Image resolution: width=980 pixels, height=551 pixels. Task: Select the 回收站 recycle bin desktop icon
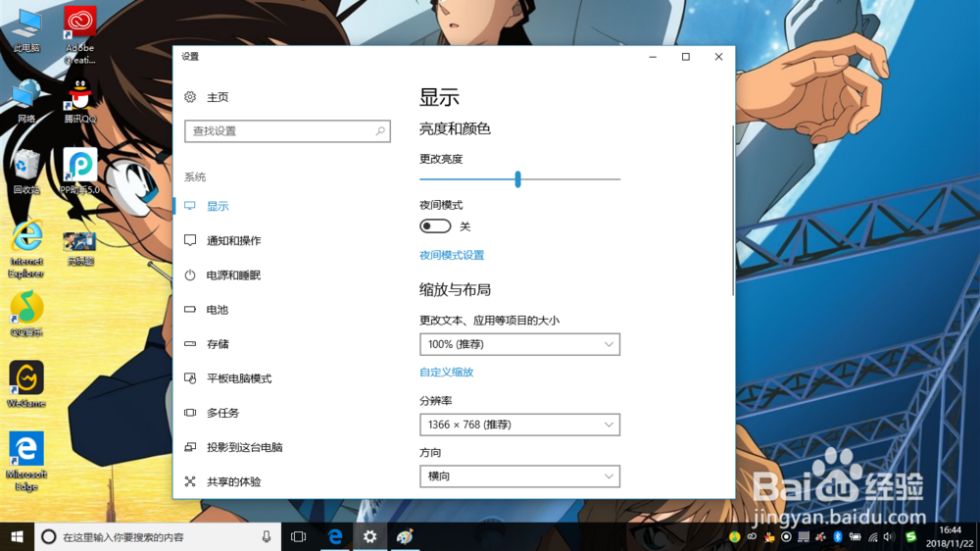tap(26, 172)
